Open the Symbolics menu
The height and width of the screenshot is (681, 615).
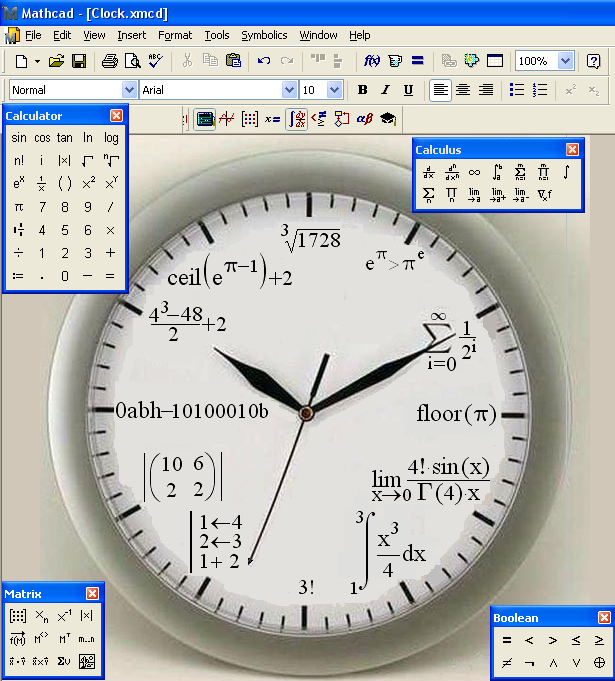[264, 35]
